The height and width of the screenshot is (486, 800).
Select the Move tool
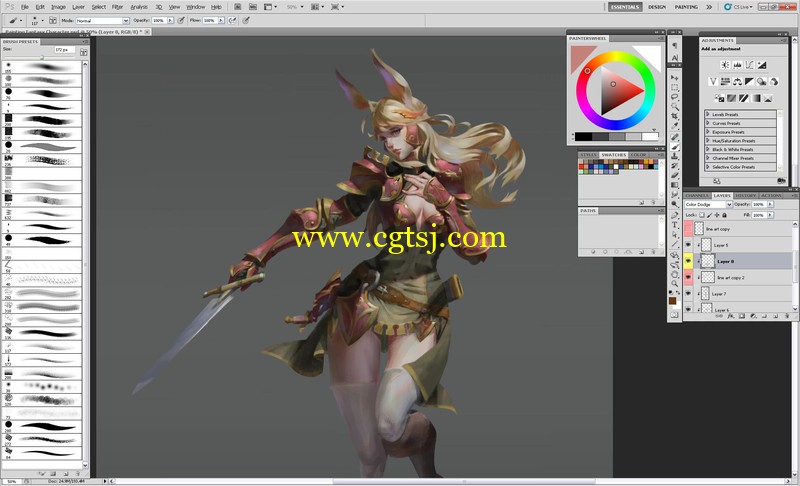(674, 77)
